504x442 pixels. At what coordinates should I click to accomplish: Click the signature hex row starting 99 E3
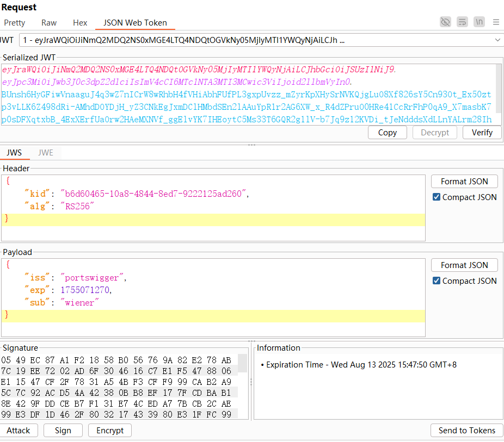(x=116, y=414)
